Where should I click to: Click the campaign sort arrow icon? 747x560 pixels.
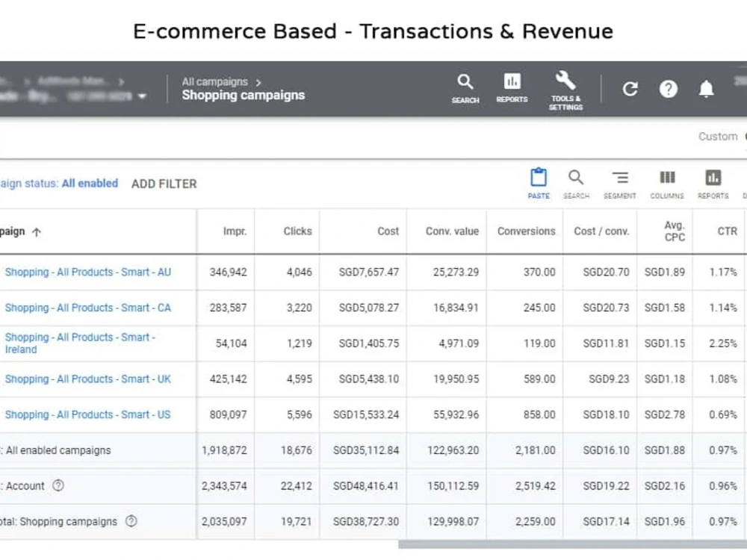pyautogui.click(x=37, y=232)
